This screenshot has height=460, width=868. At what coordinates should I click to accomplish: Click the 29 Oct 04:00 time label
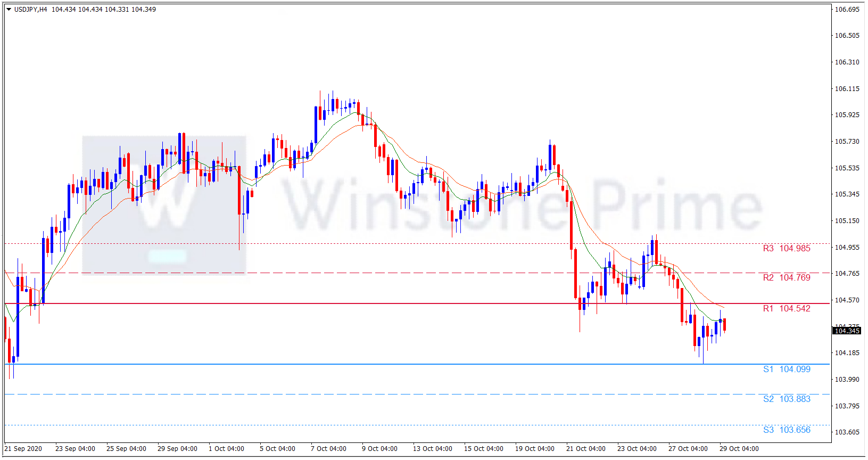pos(739,449)
